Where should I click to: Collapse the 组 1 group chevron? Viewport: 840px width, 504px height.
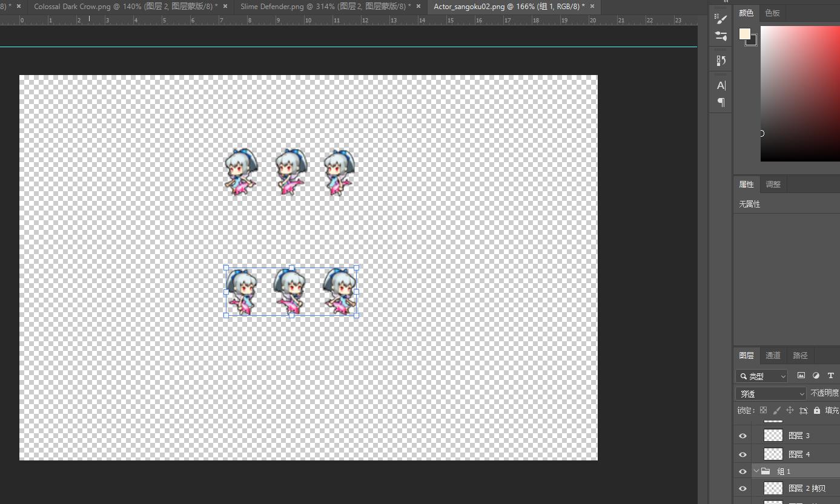click(x=756, y=471)
